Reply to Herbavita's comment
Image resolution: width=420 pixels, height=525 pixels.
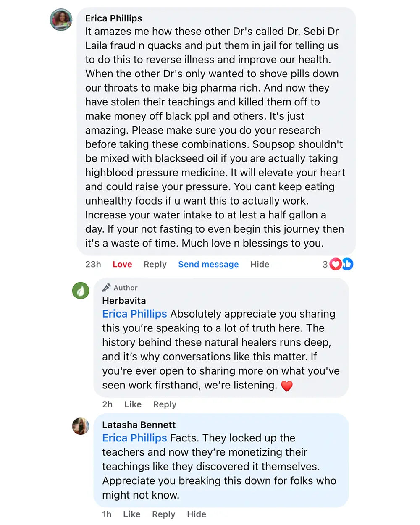click(x=165, y=404)
